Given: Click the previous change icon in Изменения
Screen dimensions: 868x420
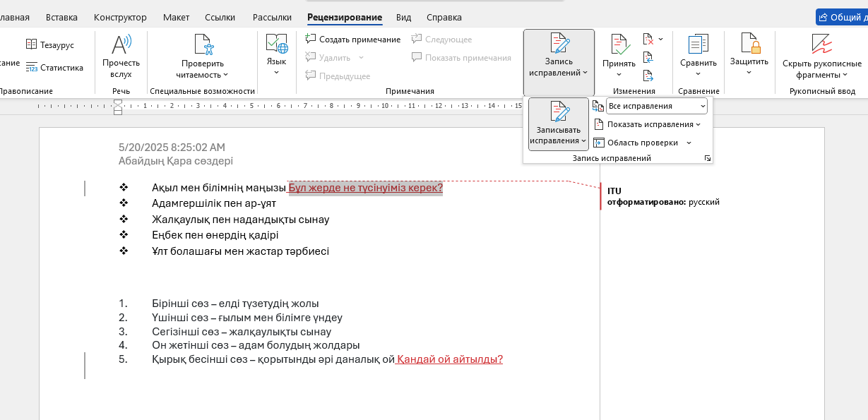Looking at the screenshot, I should [648, 57].
